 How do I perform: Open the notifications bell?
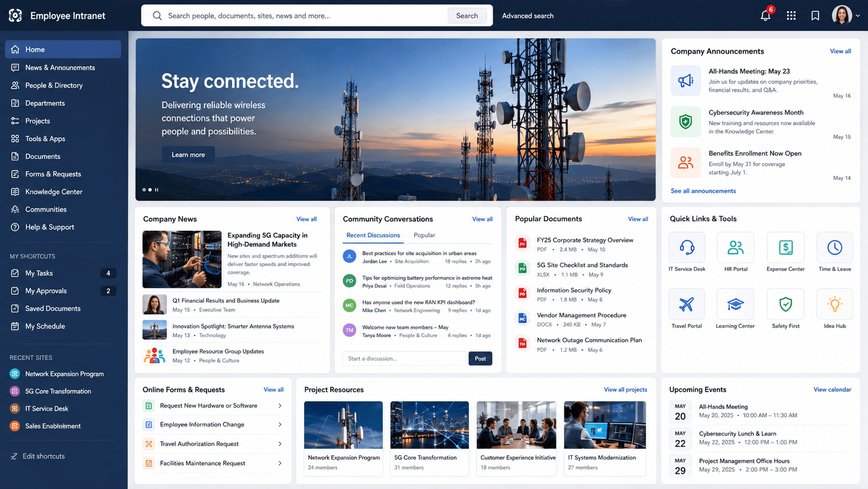click(x=765, y=16)
